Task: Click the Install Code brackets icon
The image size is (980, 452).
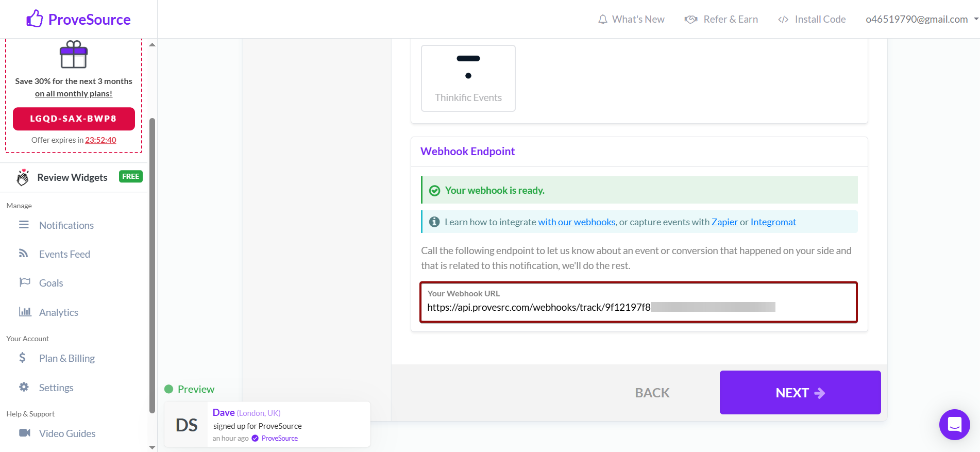Action: coord(783,20)
